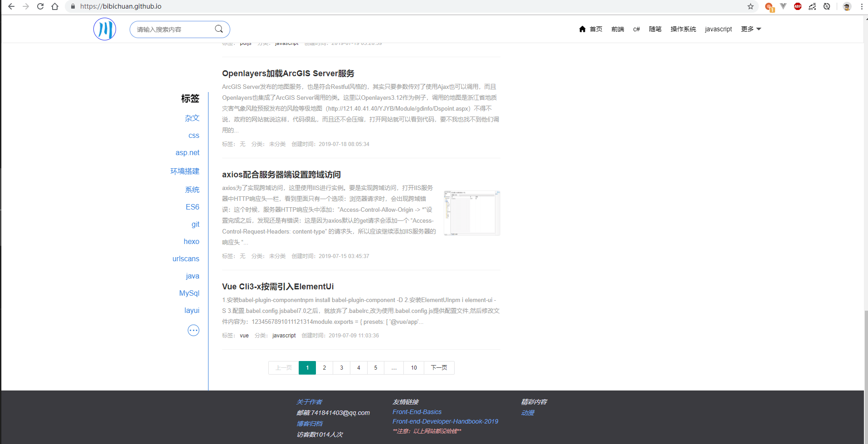Click the home icon in navigation
The width and height of the screenshot is (868, 444).
tap(582, 29)
